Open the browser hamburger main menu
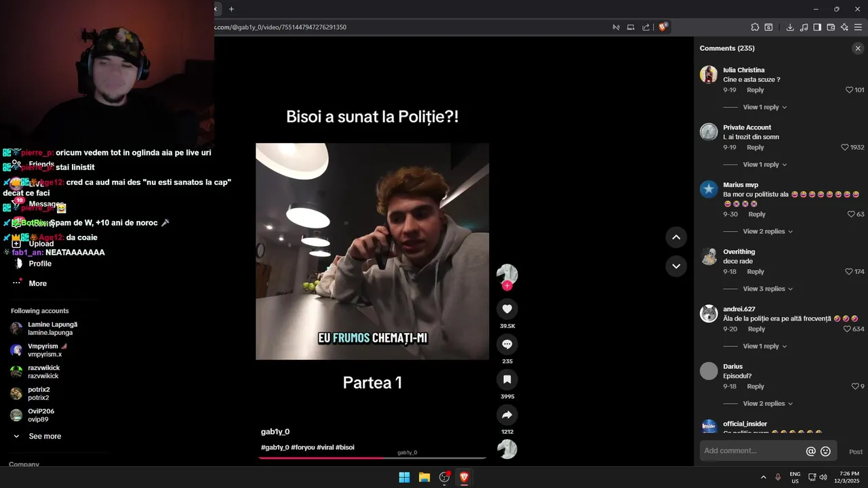868x488 pixels. coord(858,27)
